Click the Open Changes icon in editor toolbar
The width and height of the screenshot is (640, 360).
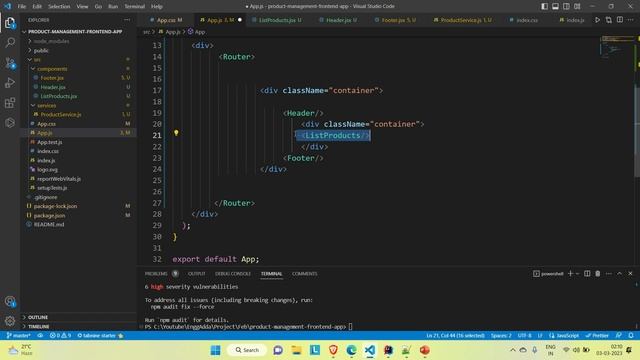click(609, 20)
